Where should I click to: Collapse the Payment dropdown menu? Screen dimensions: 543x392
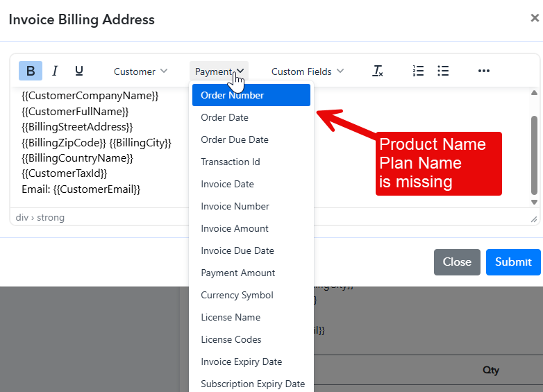[x=219, y=71]
